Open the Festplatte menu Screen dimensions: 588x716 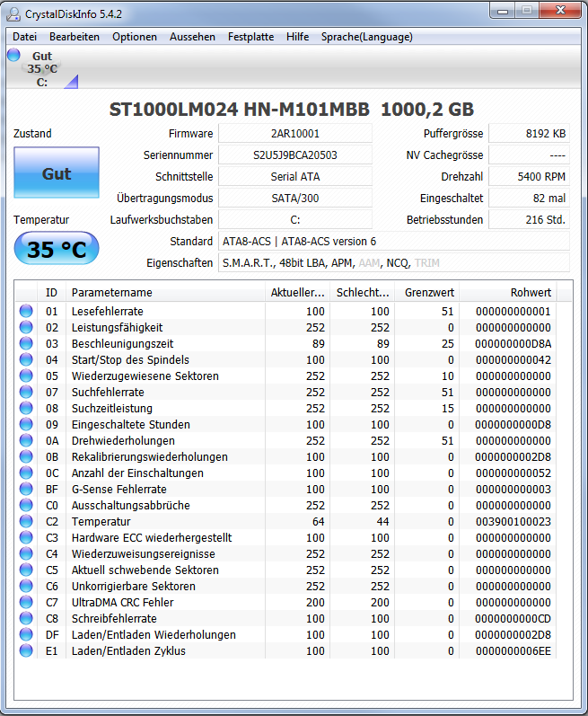pos(250,37)
